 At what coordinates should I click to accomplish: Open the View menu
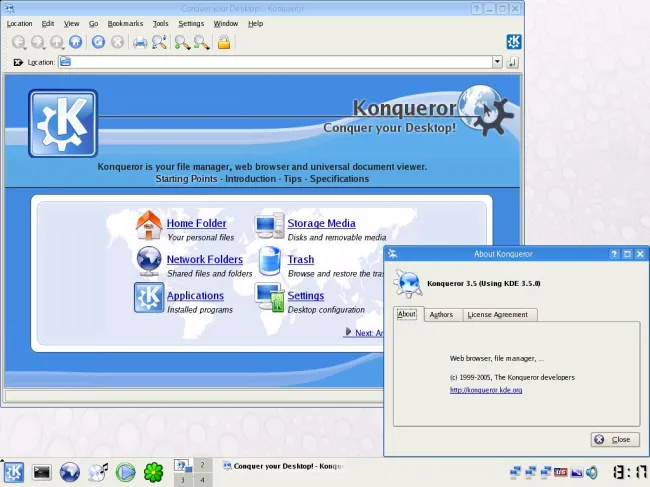click(x=71, y=24)
